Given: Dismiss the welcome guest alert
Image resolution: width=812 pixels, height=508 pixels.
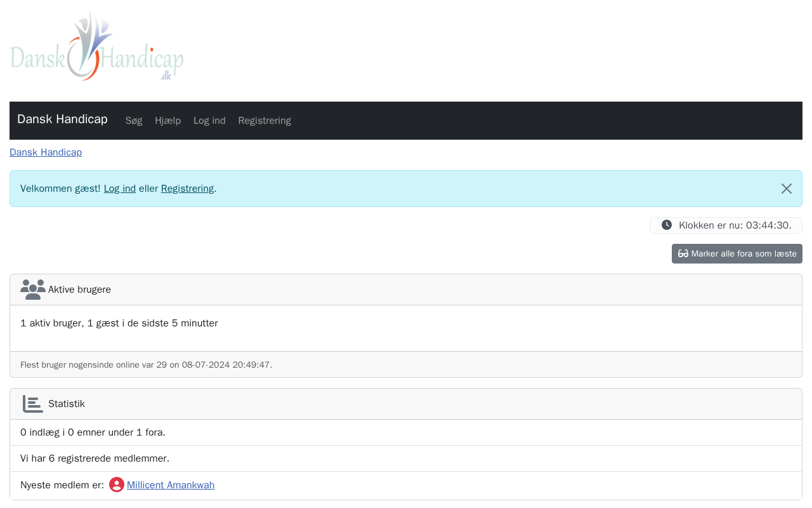Looking at the screenshot, I should 787,189.
